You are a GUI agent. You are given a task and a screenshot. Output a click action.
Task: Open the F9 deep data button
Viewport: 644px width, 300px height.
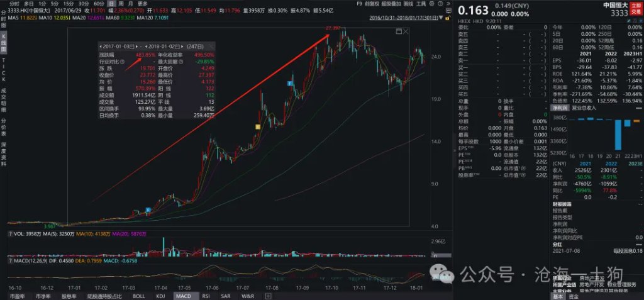coord(359,3)
